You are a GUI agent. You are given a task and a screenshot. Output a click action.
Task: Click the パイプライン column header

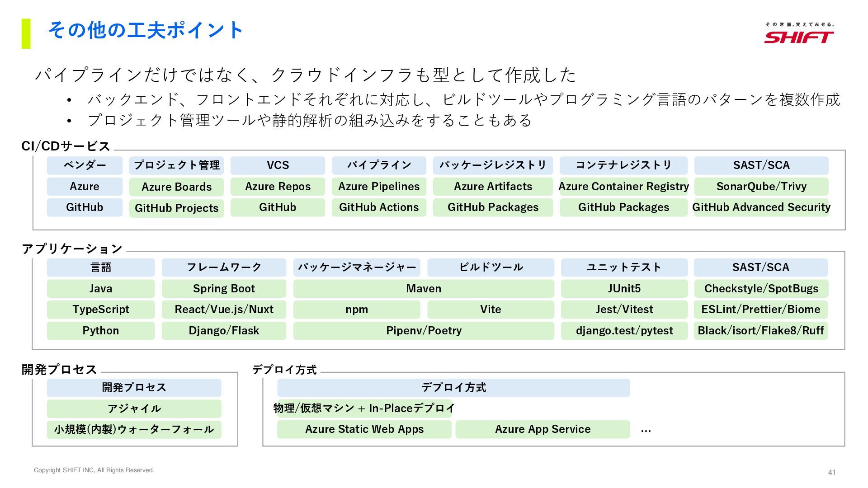pyautogui.click(x=379, y=165)
